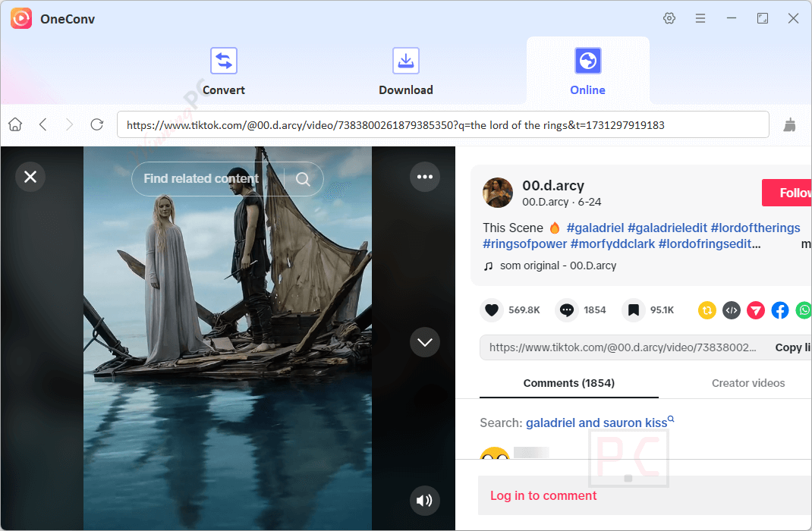The height and width of the screenshot is (531, 812).
Task: Open the #morfyddclark hashtag
Action: click(612, 244)
